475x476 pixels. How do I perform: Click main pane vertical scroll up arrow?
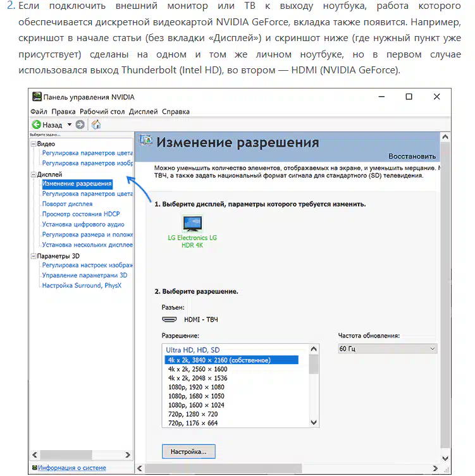tap(445, 137)
